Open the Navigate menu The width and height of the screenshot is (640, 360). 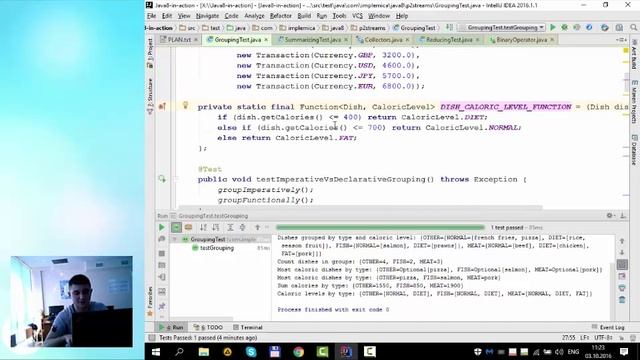(207, 16)
